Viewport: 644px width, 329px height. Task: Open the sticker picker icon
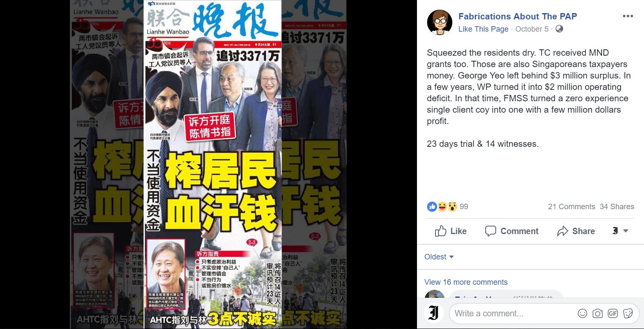[x=628, y=313]
